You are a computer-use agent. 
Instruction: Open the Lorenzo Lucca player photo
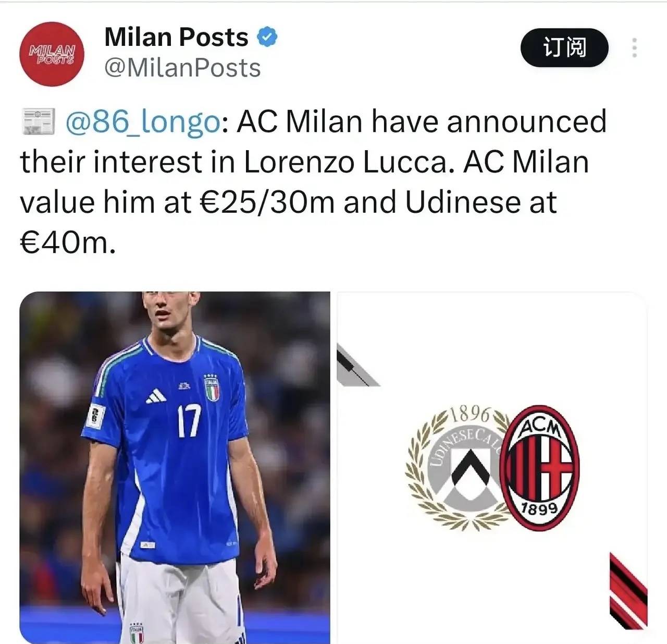click(175, 468)
